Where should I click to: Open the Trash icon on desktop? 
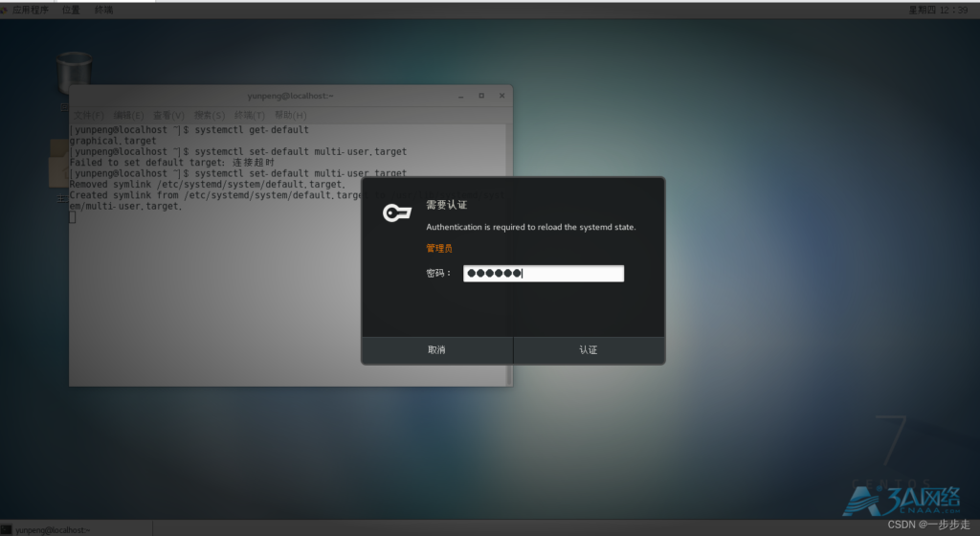pos(74,74)
